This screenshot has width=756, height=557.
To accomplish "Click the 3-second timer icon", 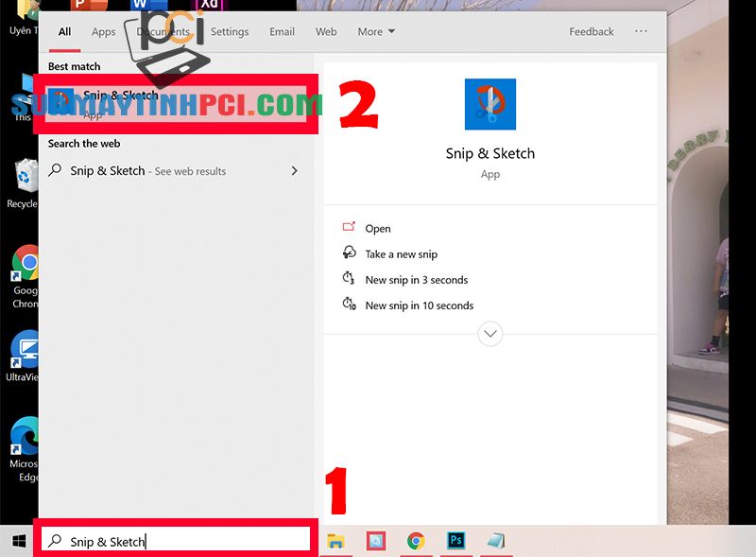I will 349,278.
